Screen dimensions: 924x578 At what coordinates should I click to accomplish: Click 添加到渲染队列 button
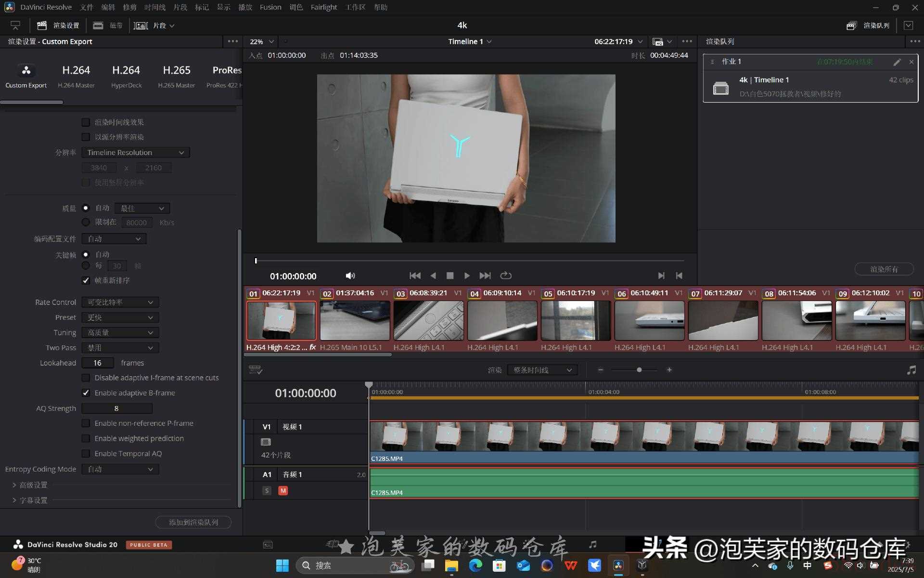tap(193, 522)
